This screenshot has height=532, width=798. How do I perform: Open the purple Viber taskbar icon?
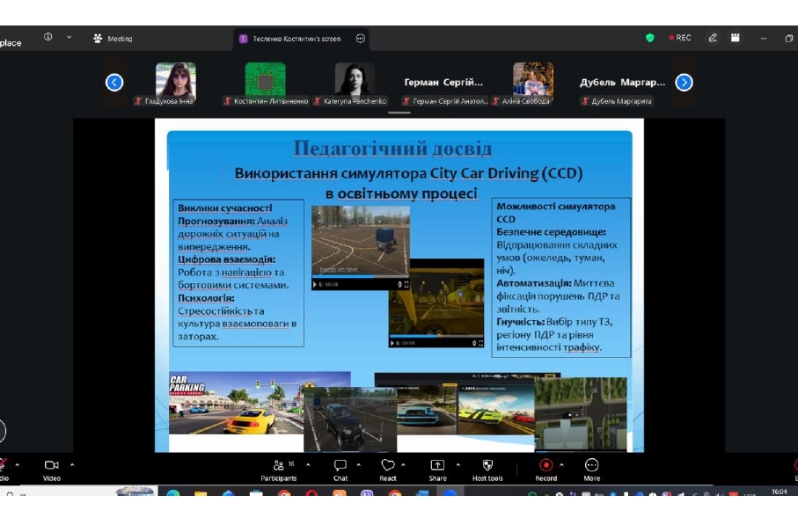click(x=367, y=492)
